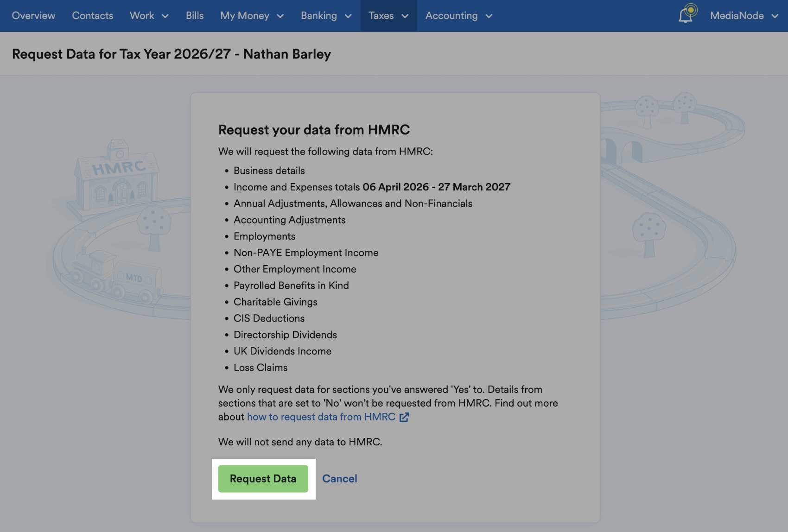Open the Accounting dropdown menu
Viewport: 788px width, 532px height.
[x=459, y=16]
